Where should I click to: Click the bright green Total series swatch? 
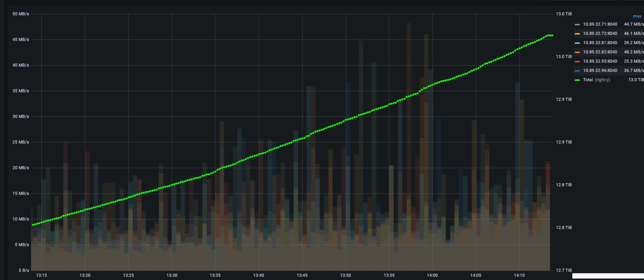tap(577, 80)
